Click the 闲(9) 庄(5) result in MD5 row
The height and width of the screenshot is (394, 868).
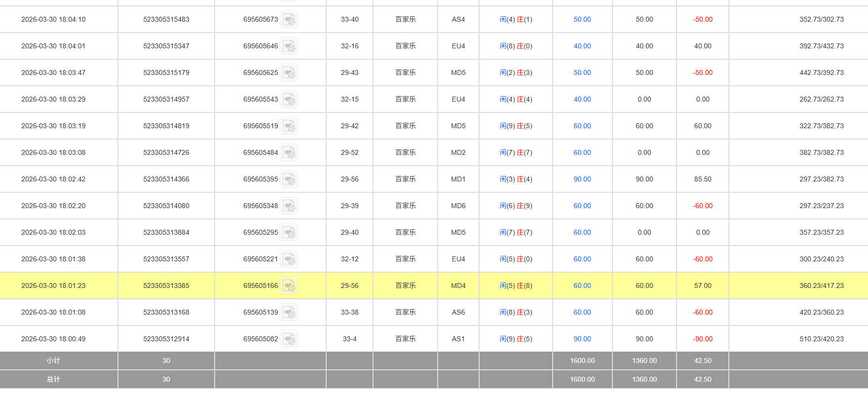point(516,126)
